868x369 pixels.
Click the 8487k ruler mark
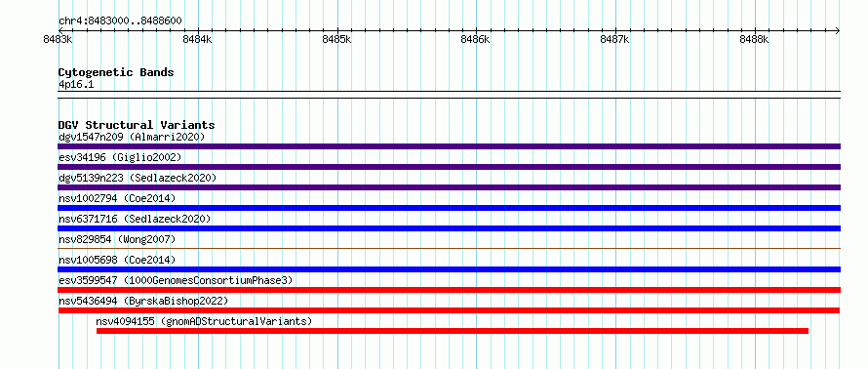[615, 40]
